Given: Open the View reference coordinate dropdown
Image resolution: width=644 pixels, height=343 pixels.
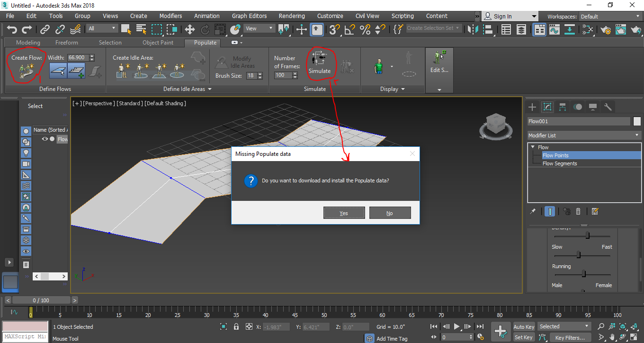Looking at the screenshot, I should [259, 28].
